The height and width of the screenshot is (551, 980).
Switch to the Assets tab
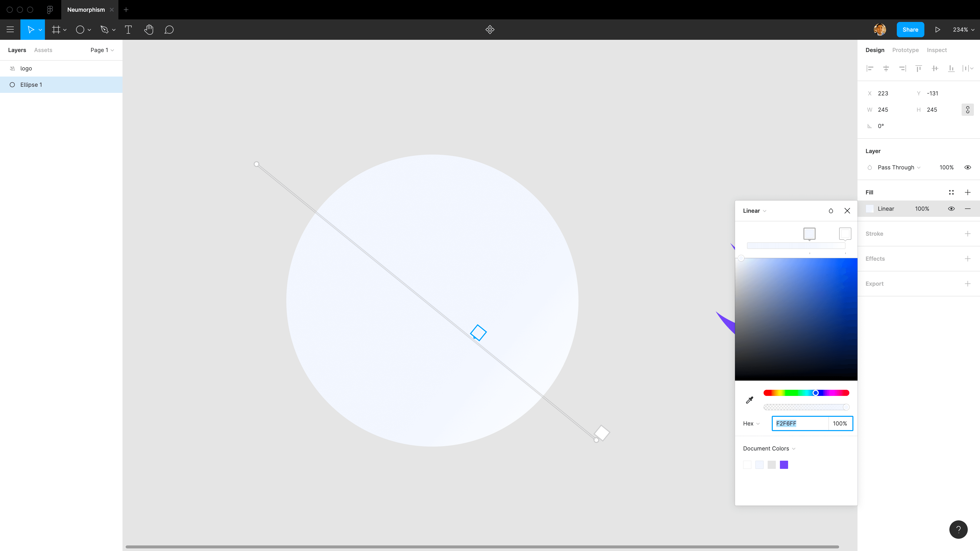click(43, 50)
